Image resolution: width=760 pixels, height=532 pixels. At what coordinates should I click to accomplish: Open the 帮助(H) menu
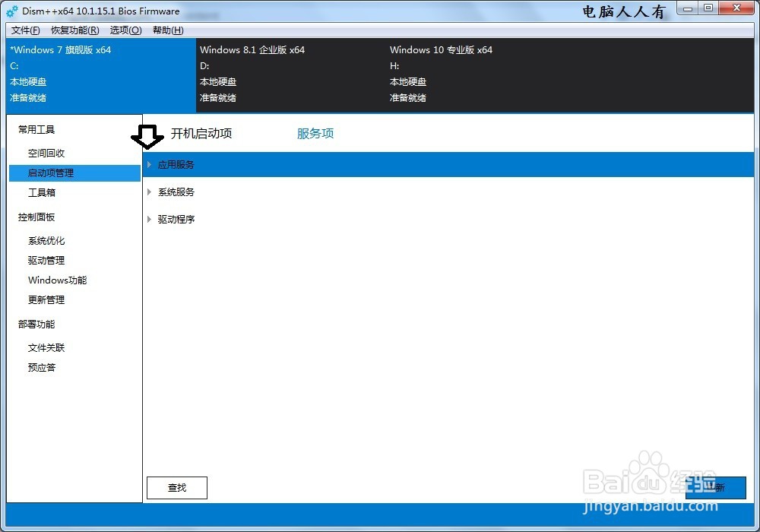(x=168, y=30)
